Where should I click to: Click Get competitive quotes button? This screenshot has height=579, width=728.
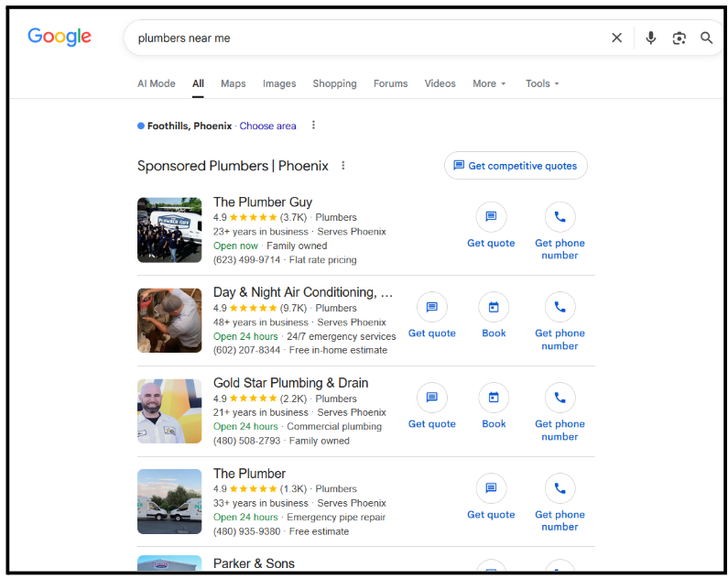(x=516, y=166)
